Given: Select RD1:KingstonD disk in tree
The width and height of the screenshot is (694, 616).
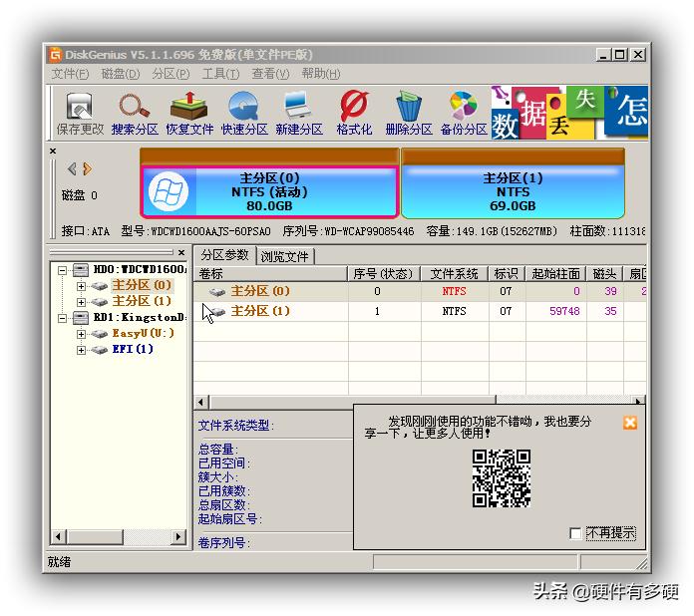Looking at the screenshot, I should tap(140, 317).
